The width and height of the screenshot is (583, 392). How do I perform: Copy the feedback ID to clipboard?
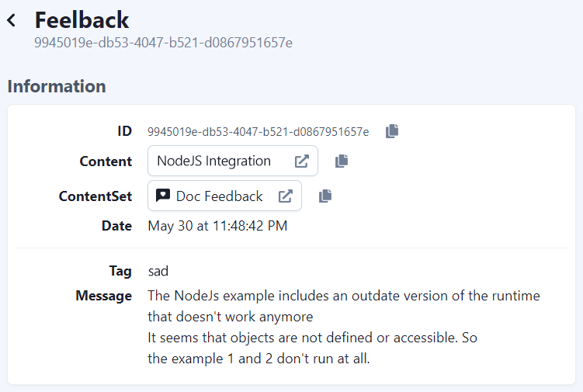coord(392,131)
